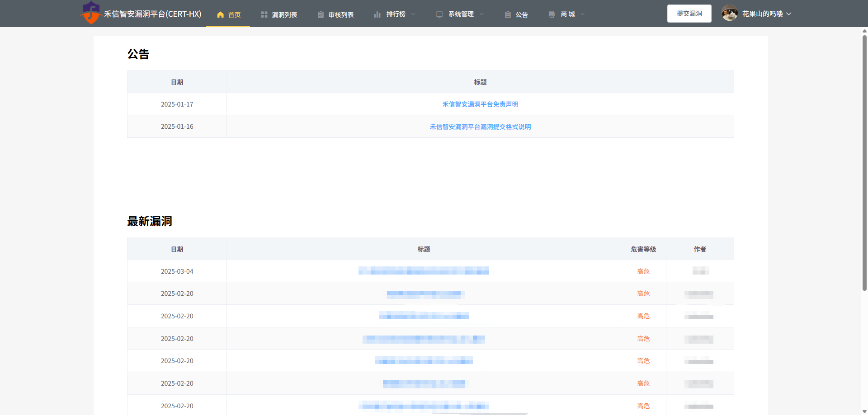
Task: Click the clipboard icon beside 审核列表
Action: tap(321, 14)
